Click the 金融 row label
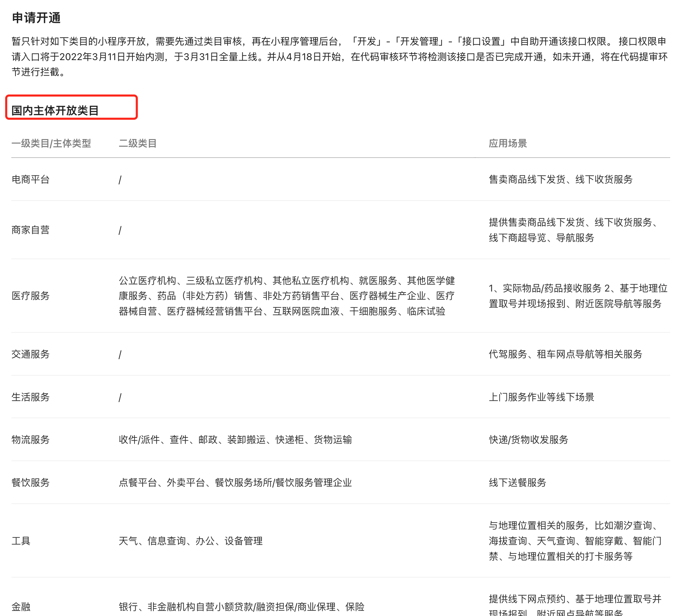Screen dimensions: 687x616 tap(21, 607)
